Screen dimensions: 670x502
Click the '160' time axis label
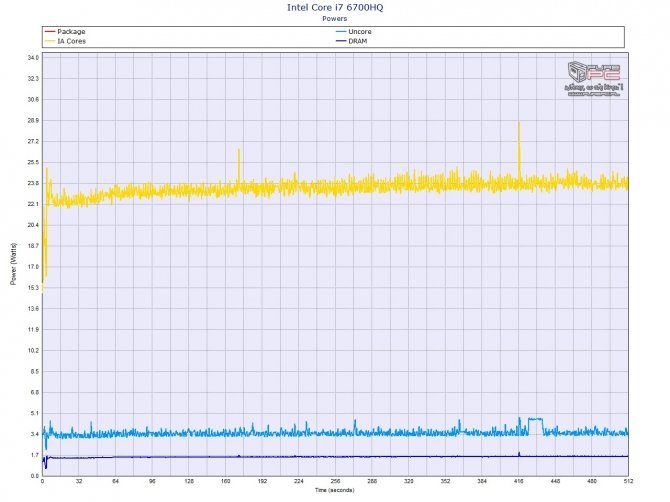pos(226,481)
